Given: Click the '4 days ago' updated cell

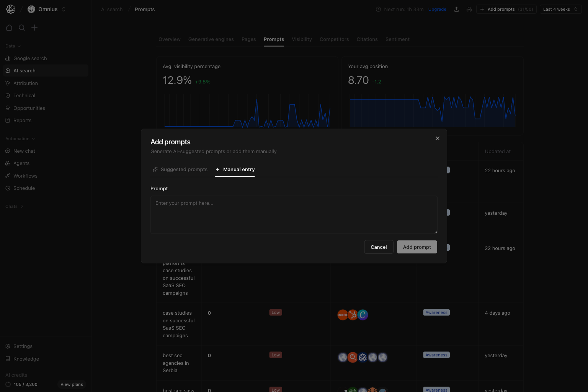Looking at the screenshot, I should [497, 313].
